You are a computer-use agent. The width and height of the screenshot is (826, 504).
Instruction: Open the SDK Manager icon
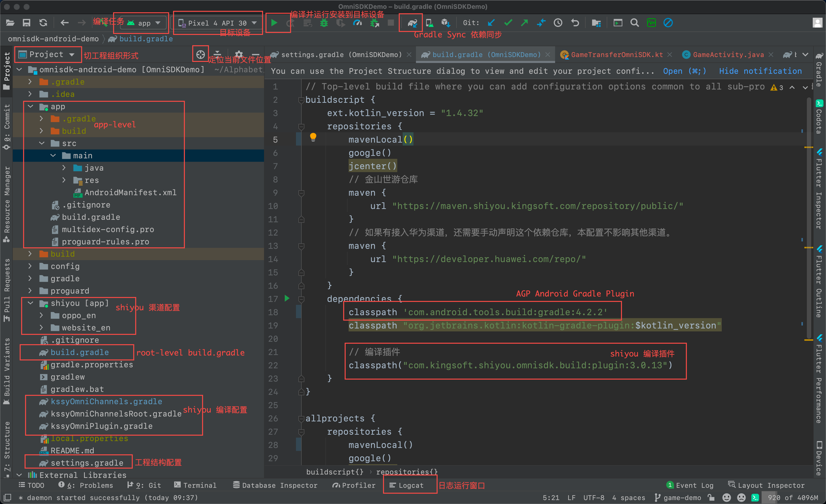445,23
